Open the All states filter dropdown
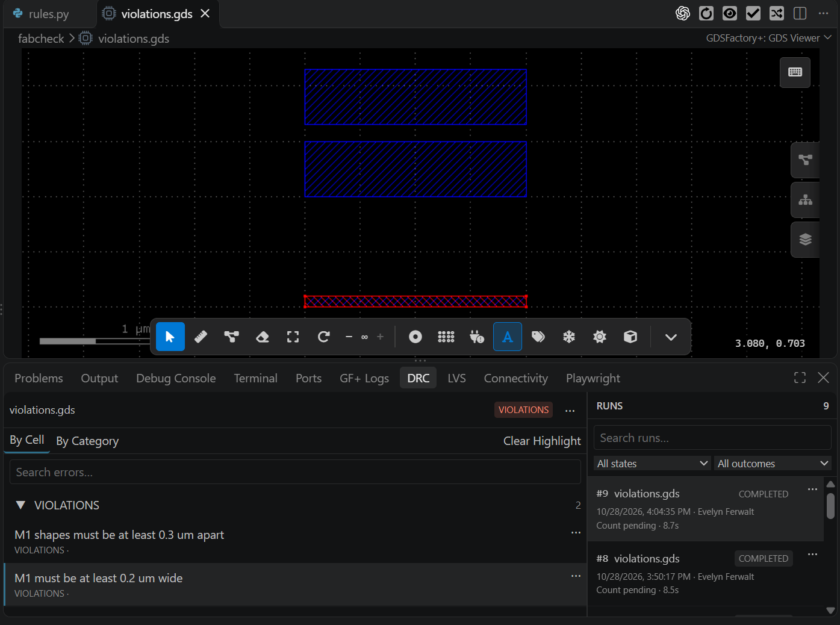Screen dimensions: 840x625 (x=652, y=463)
